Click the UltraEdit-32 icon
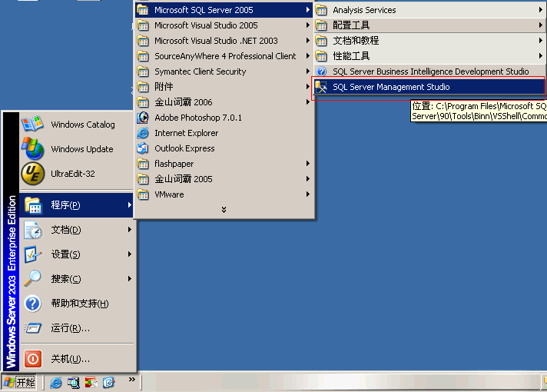Image resolution: width=547 pixels, height=392 pixels. [33, 174]
